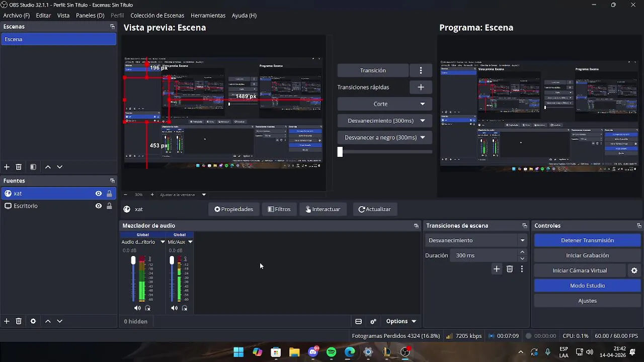Open advanced audio properties gears icon
Image resolution: width=644 pixels, height=362 pixels.
(x=373, y=321)
